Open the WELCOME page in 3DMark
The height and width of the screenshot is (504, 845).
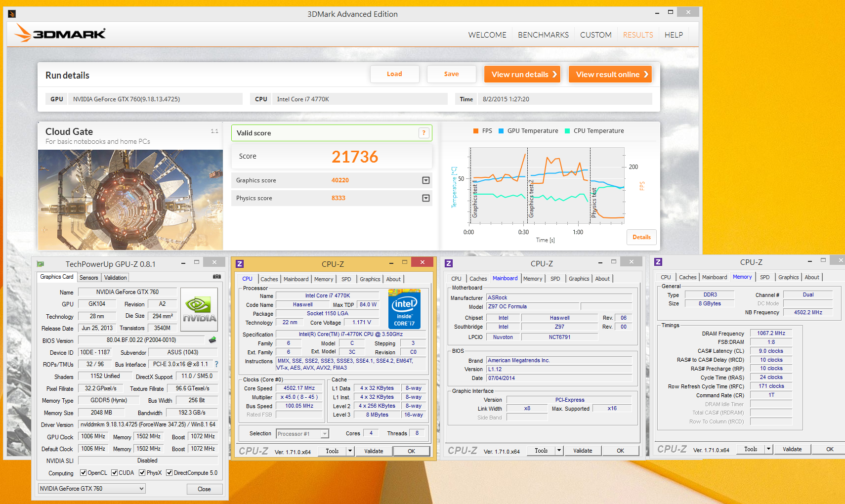487,35
